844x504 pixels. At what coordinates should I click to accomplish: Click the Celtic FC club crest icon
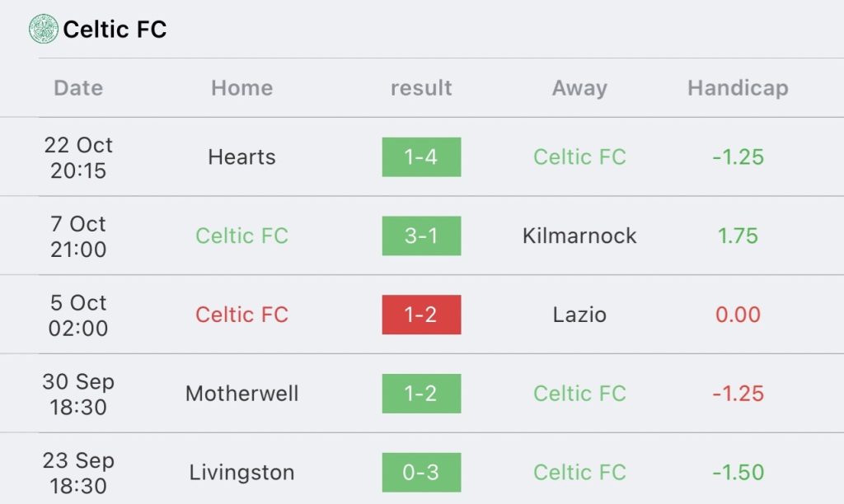(43, 29)
